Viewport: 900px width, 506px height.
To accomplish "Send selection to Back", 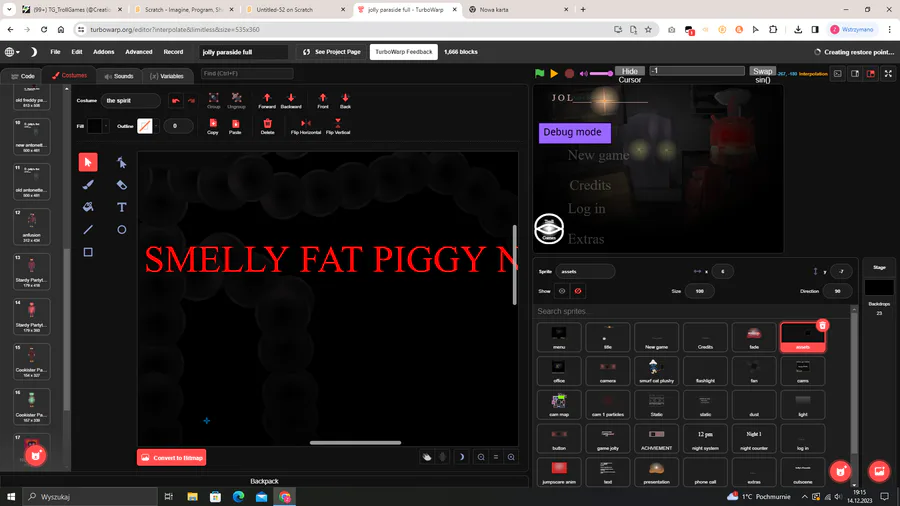I will pos(345,101).
